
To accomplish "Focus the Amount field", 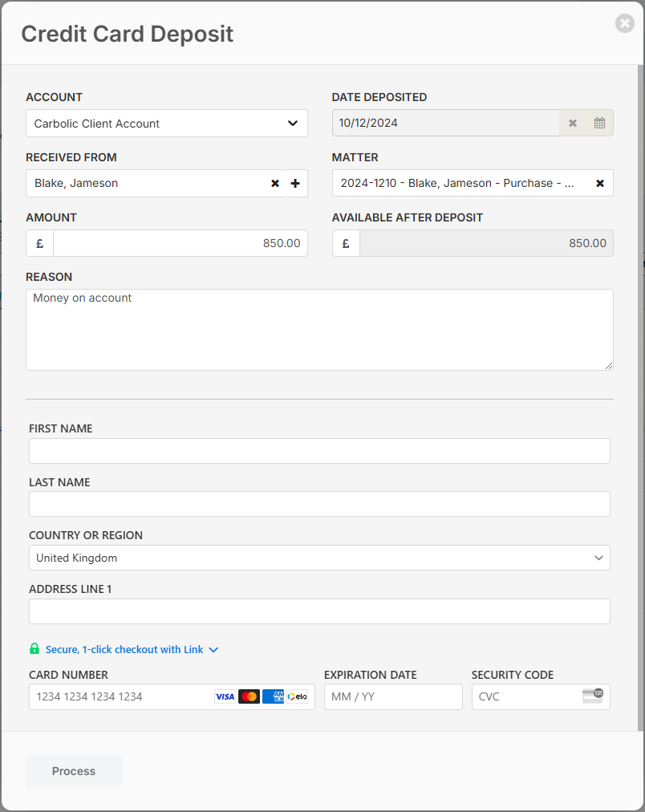I will 180,243.
